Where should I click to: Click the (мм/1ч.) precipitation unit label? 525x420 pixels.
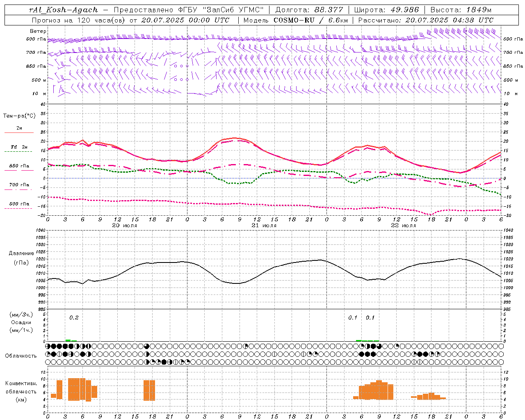[x=21, y=330]
